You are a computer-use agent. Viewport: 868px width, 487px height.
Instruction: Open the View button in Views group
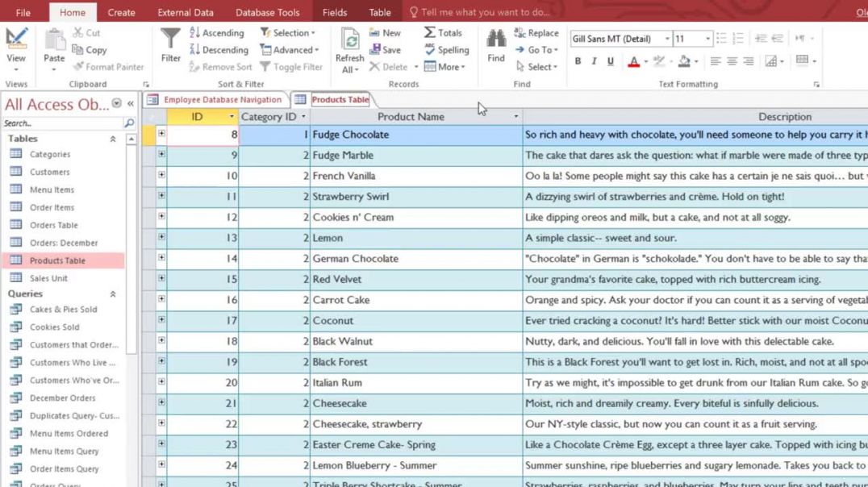16,48
